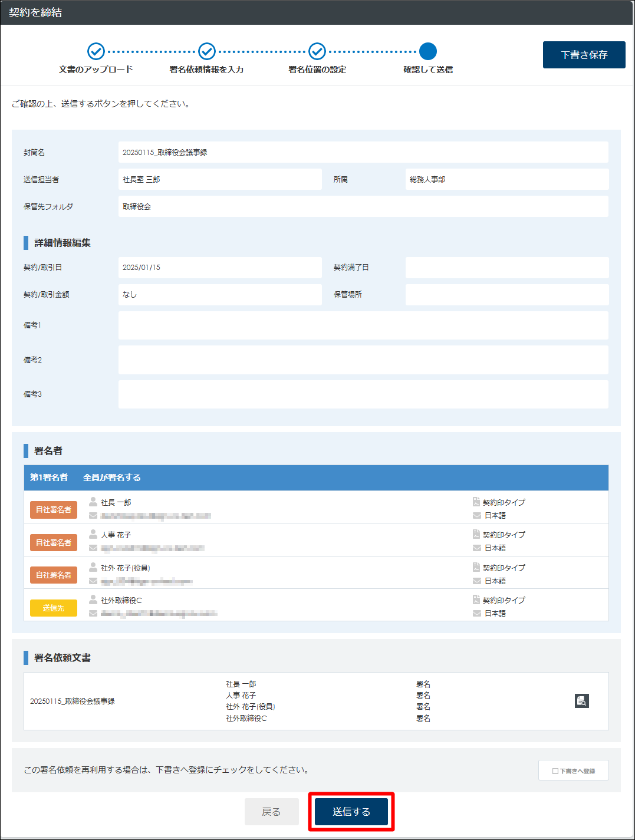Click 詳細情報編集 section heading
The width and height of the screenshot is (635, 840).
point(62,243)
